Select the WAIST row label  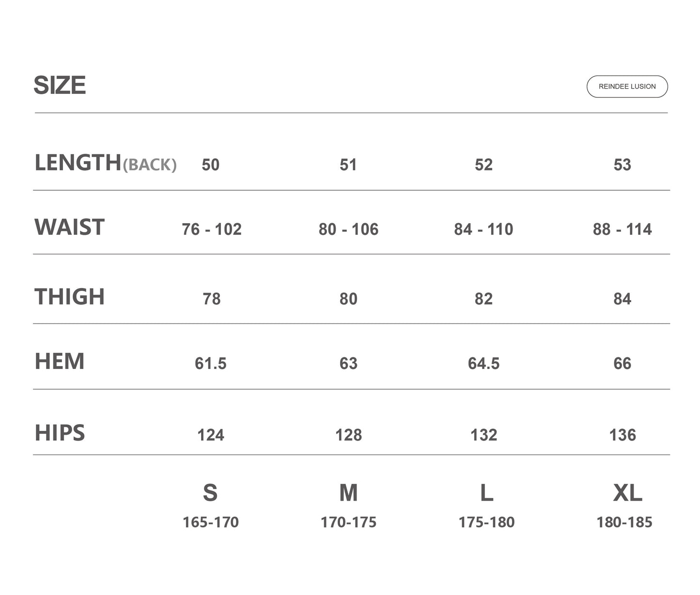pos(69,228)
